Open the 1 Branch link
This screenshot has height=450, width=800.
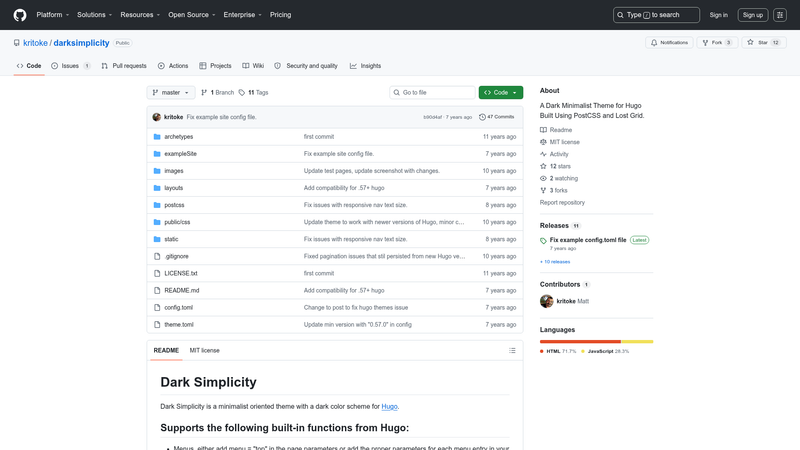218,92
